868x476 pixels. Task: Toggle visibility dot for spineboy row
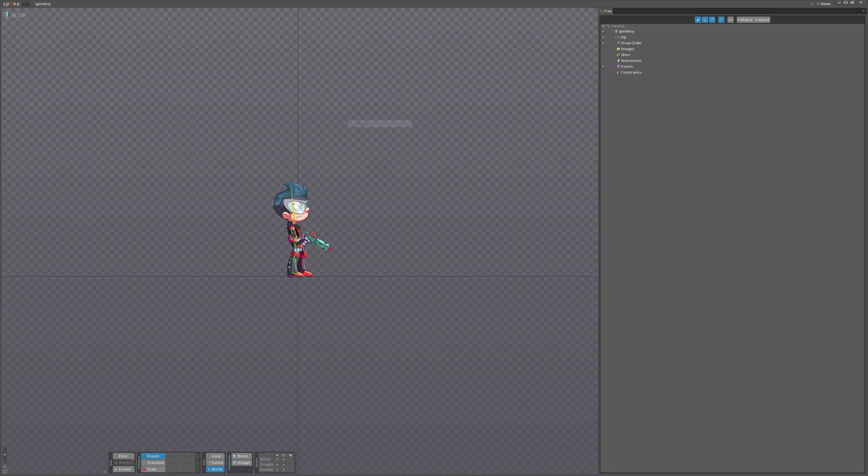coord(603,31)
